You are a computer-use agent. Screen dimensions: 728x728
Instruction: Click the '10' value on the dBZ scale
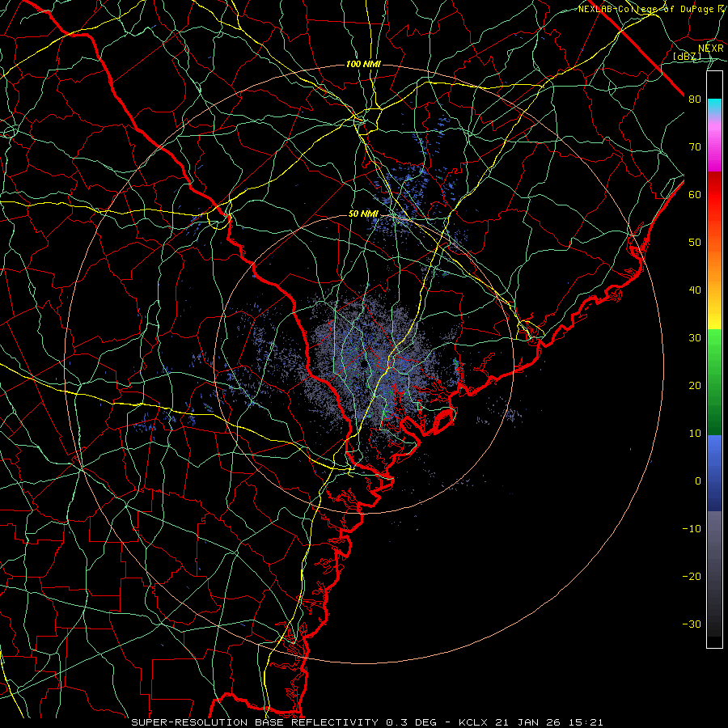(x=695, y=434)
